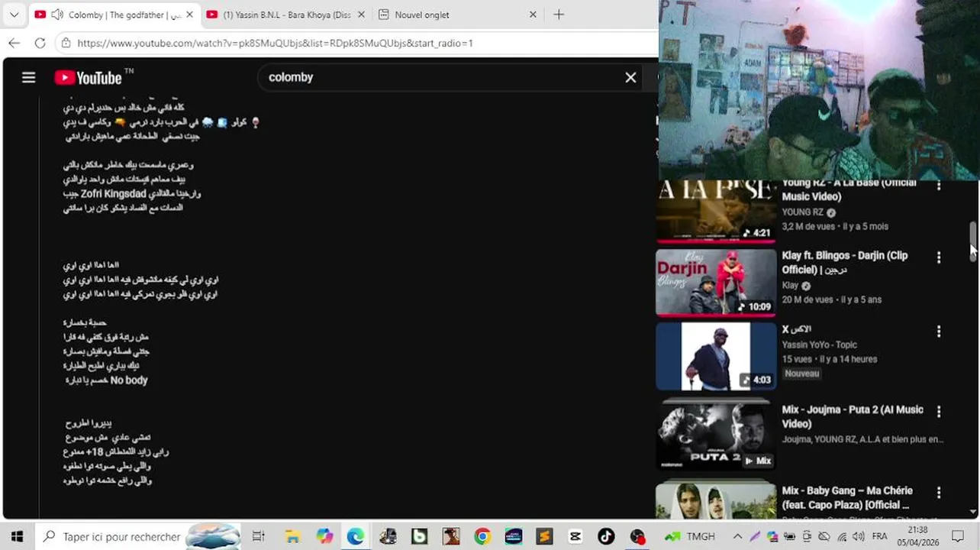Close the 'Nouvel onglet' tab
Image resolution: width=980 pixels, height=550 pixels.
click(x=533, y=15)
